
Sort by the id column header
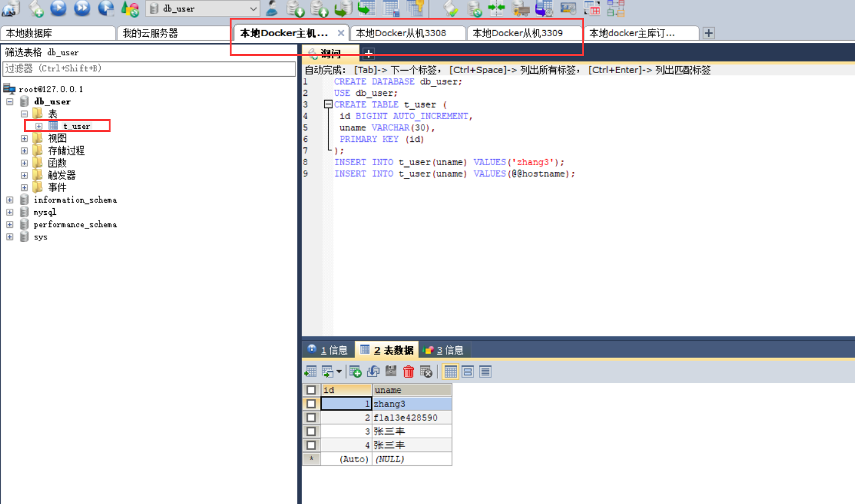346,390
